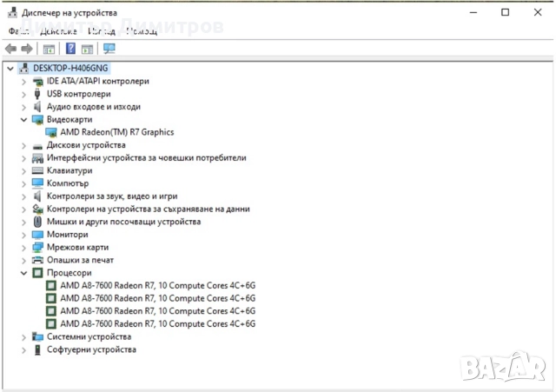The image size is (556, 392).
Task: Collapse the Видеокарти category
Action: tap(23, 120)
